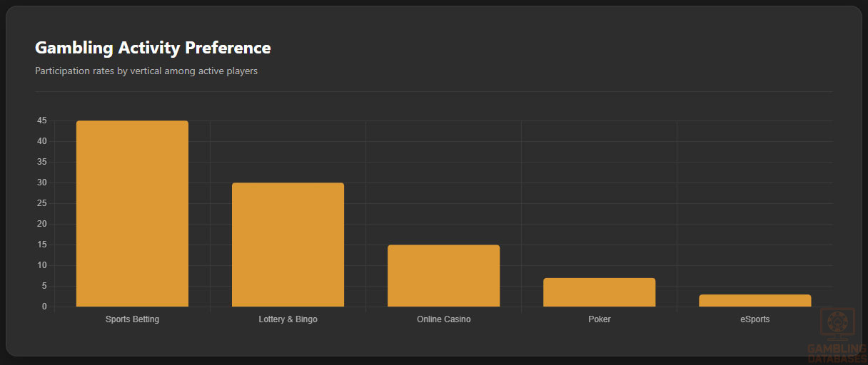
Task: Click the 40 y-axis tick label
Action: (x=42, y=142)
